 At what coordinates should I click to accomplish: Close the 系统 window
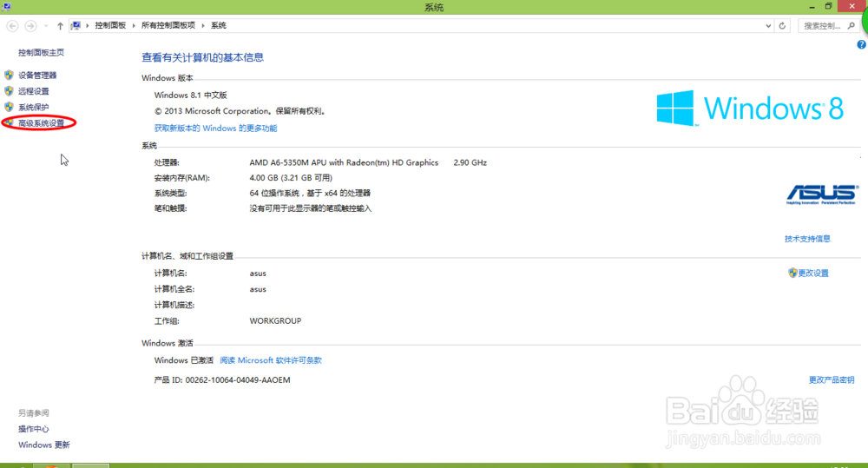(852, 6)
